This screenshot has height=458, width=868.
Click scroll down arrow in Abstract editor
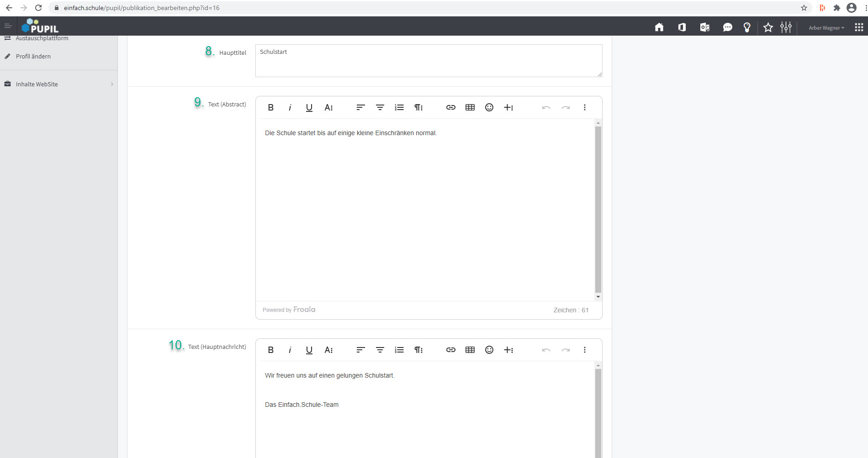[598, 297]
